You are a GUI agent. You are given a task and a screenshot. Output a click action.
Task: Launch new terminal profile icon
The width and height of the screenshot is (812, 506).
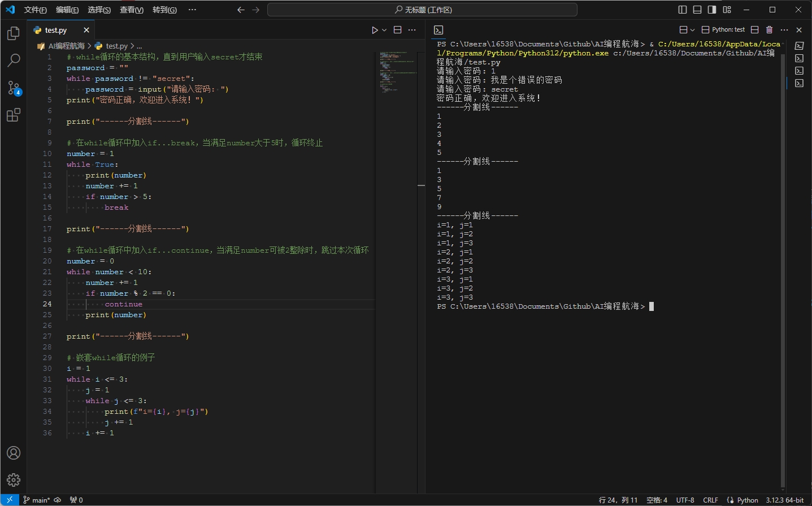tap(683, 29)
